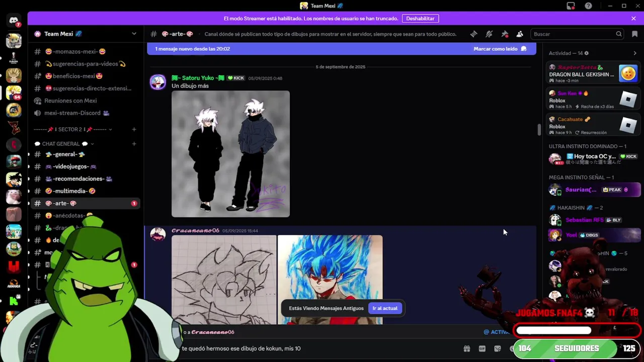Open the red Z logo server
This screenshot has height=362, width=644.
coord(14,127)
